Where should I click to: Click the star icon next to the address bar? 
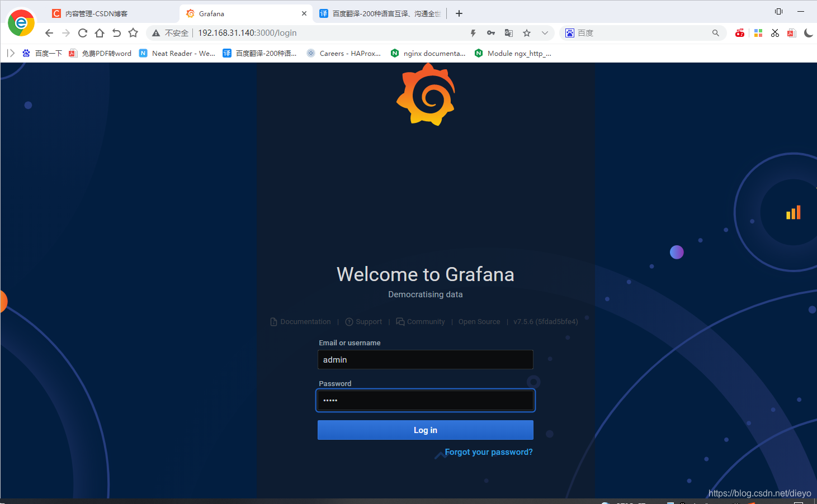pyautogui.click(x=133, y=33)
